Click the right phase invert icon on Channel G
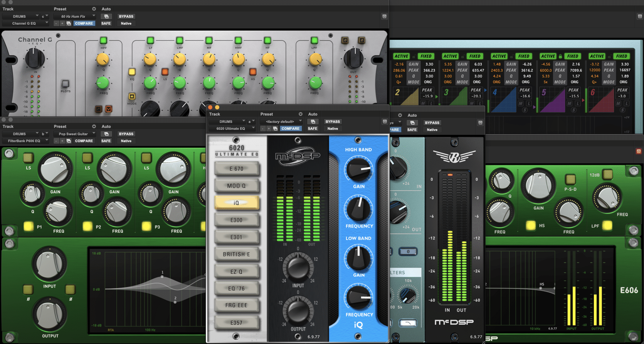Screen dimensions: 644x344 coord(362,40)
